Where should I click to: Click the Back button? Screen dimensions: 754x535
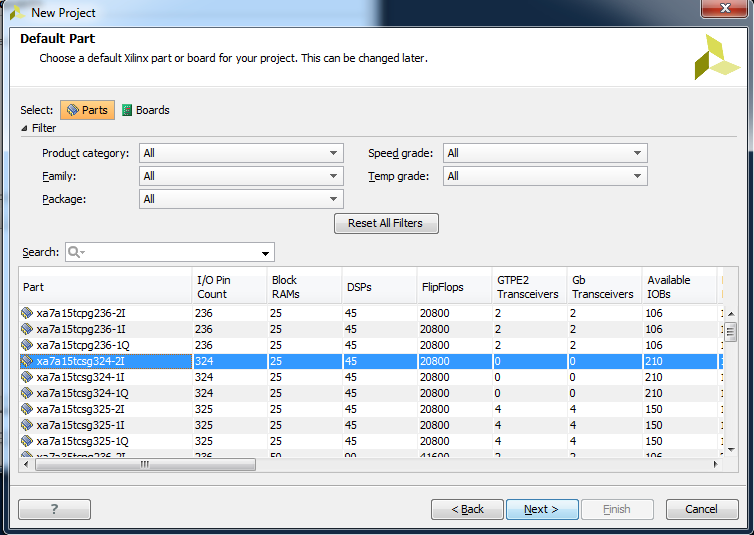coord(467,509)
